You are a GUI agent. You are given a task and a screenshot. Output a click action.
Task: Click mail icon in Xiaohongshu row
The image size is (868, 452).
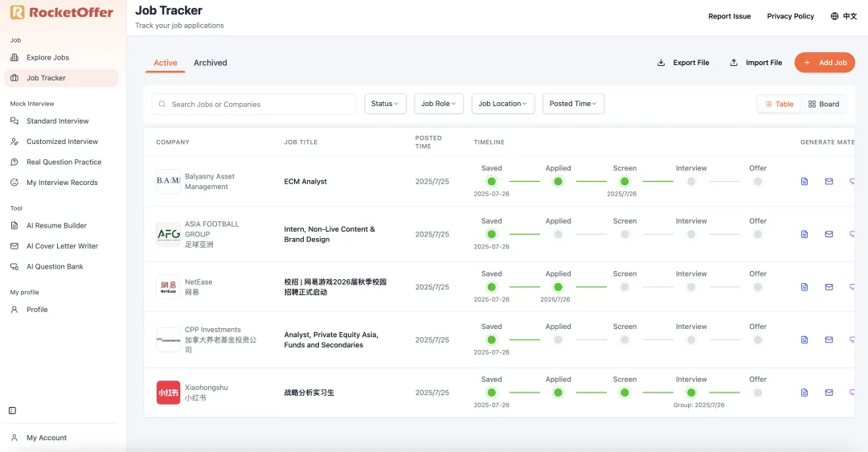coord(829,392)
